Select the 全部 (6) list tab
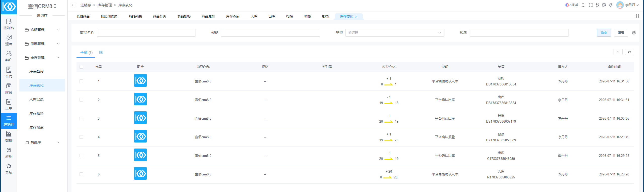The height and width of the screenshot is (192, 644). [x=86, y=53]
